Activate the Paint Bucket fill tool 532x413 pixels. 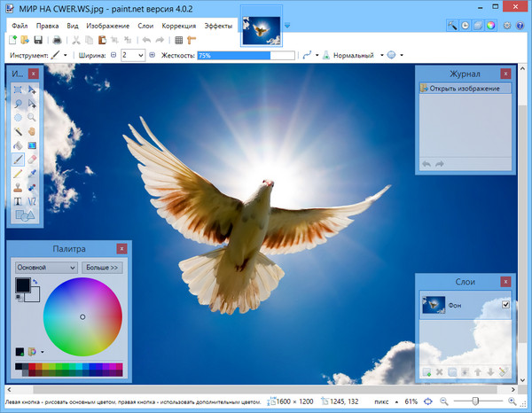click(19, 145)
